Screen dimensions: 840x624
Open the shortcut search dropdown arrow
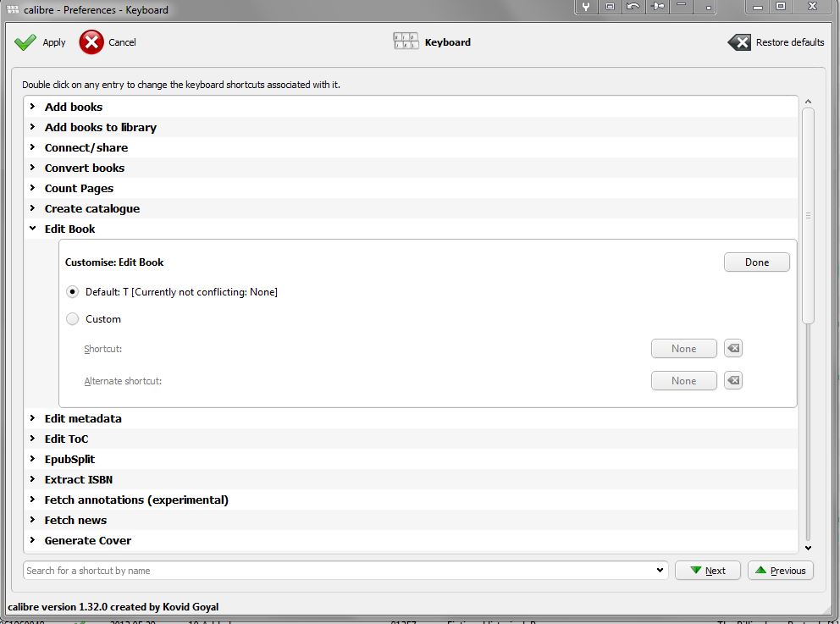(660, 571)
